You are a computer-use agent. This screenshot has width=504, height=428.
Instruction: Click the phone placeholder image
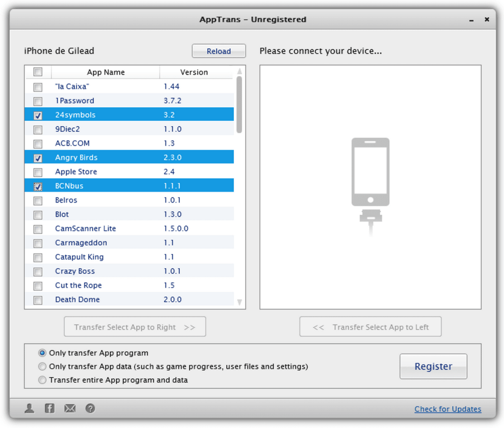coord(370,187)
